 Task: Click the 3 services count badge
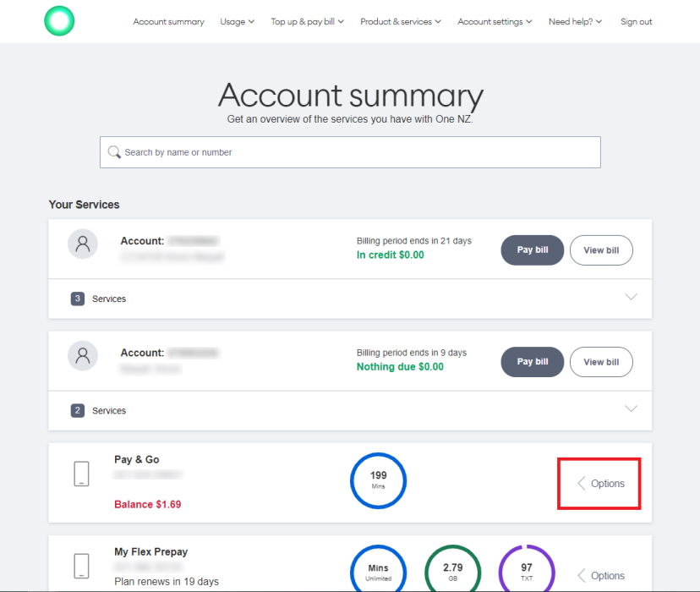coord(78,299)
